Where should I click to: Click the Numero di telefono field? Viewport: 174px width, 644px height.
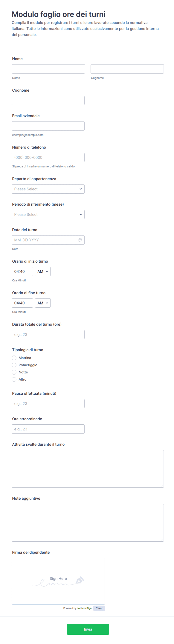(x=48, y=158)
